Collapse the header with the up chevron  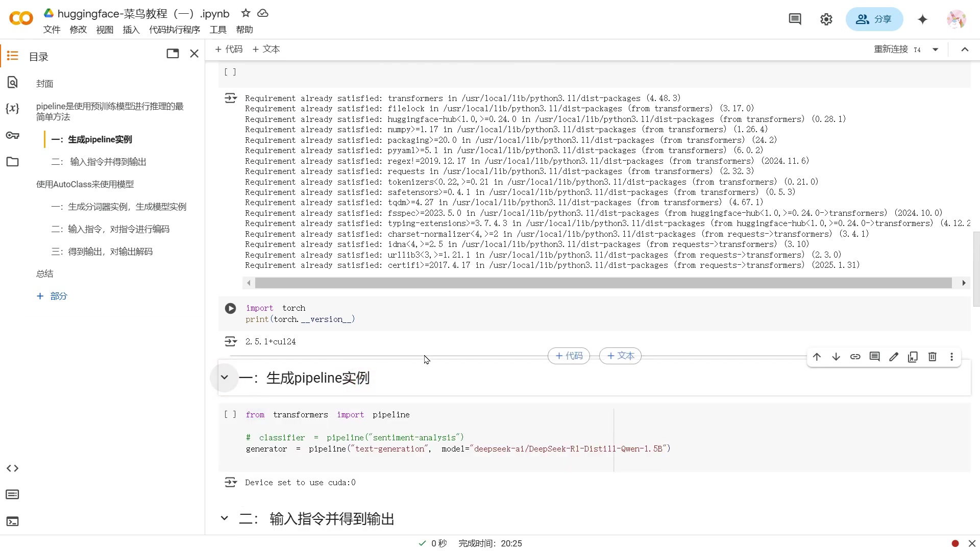click(x=965, y=49)
